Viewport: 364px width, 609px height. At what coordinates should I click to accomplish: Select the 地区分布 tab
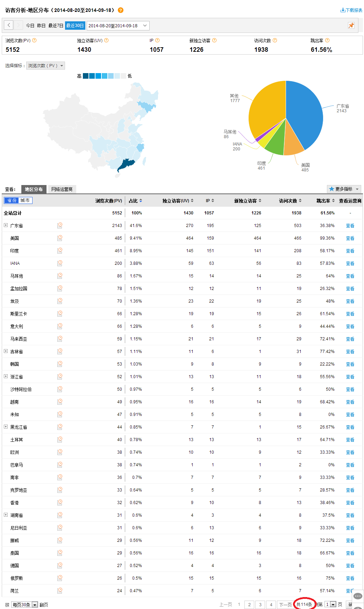34,189
